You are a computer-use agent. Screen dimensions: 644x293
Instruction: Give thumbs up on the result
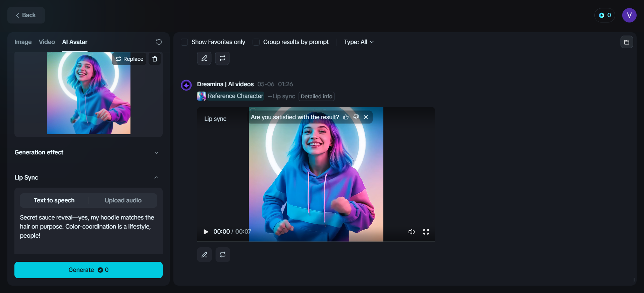point(346,117)
